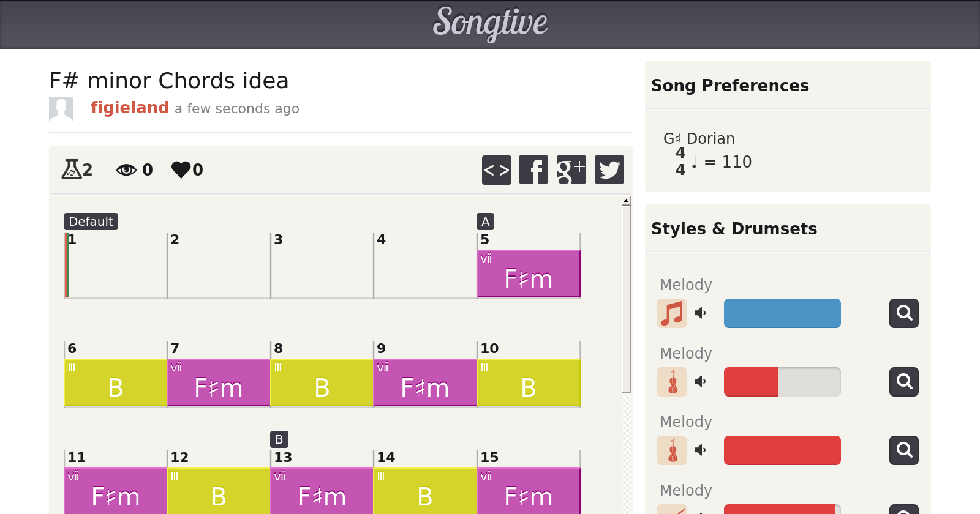980x514 pixels.
Task: Mute the third Melody track
Action: click(x=700, y=450)
